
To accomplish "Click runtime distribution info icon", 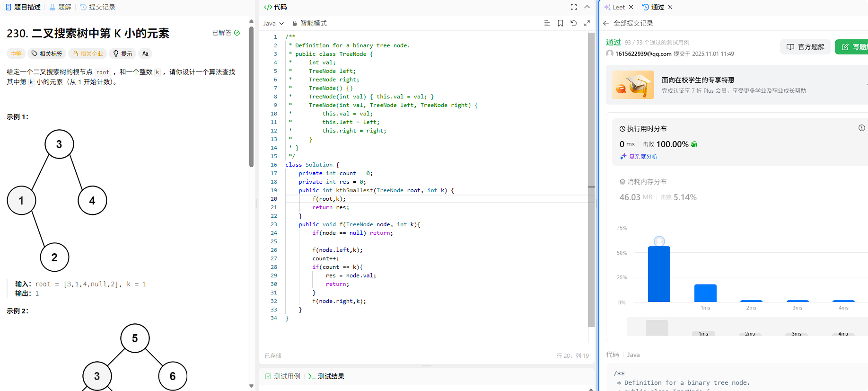I will [x=862, y=128].
